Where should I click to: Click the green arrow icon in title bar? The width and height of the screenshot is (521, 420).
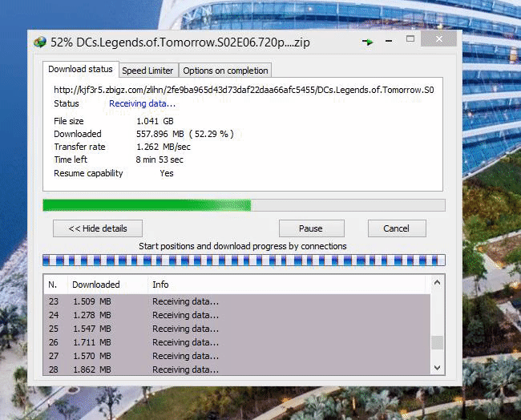tap(368, 42)
